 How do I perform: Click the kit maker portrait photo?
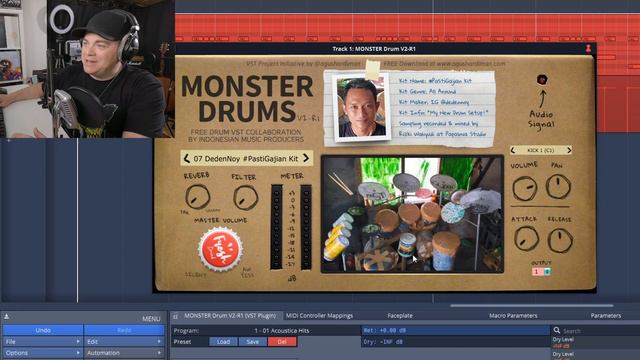pos(361,107)
